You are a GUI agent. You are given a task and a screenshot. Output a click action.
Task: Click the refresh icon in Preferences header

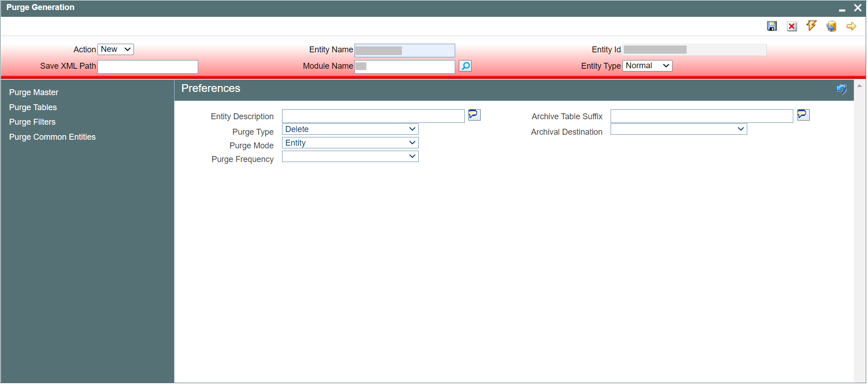(x=842, y=89)
